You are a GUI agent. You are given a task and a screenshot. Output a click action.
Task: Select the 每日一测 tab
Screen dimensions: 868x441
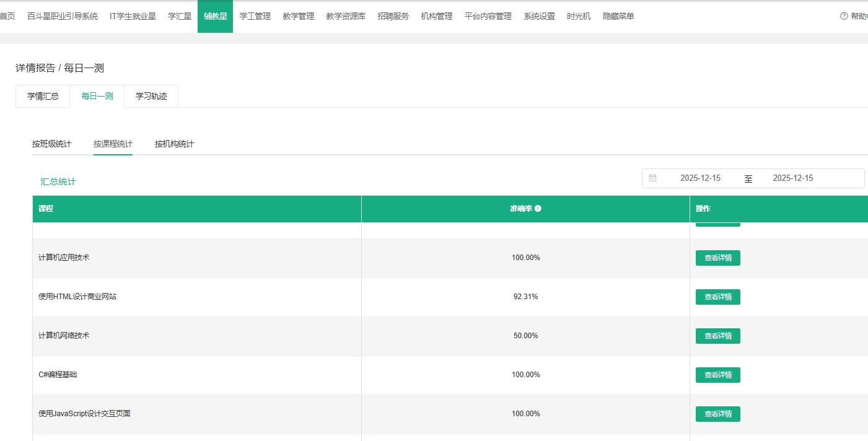click(97, 97)
